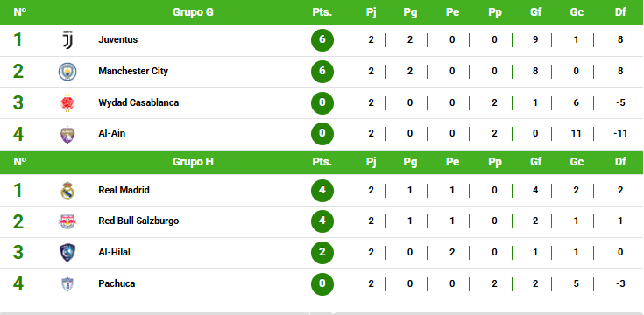Open the Real Madrid team link
Viewport: 644px width, 315px height.
click(124, 190)
